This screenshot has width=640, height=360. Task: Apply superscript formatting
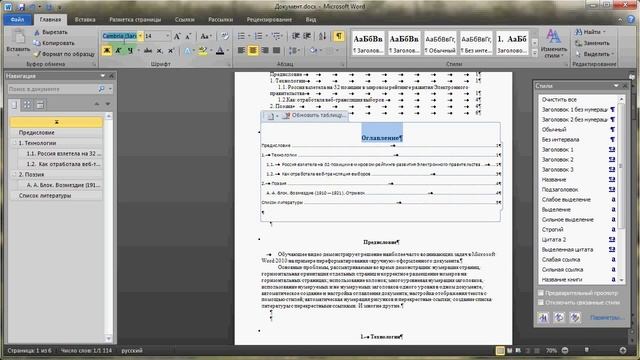click(171, 51)
